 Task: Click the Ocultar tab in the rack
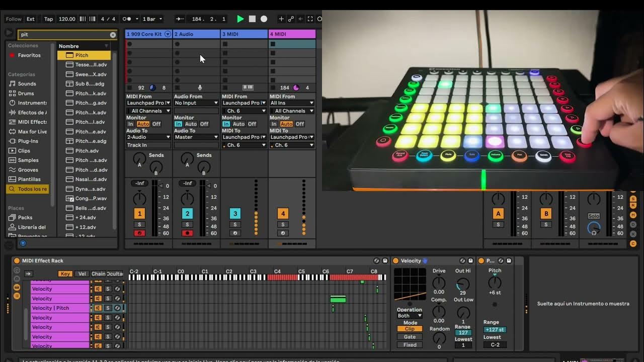pos(115,274)
